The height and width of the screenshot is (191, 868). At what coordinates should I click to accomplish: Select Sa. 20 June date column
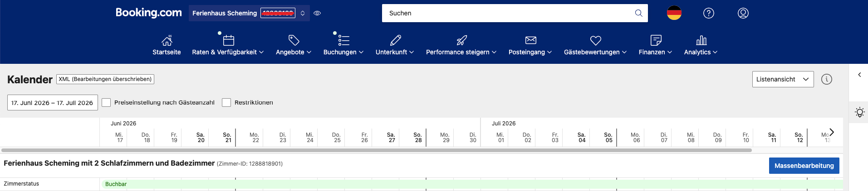point(200,137)
